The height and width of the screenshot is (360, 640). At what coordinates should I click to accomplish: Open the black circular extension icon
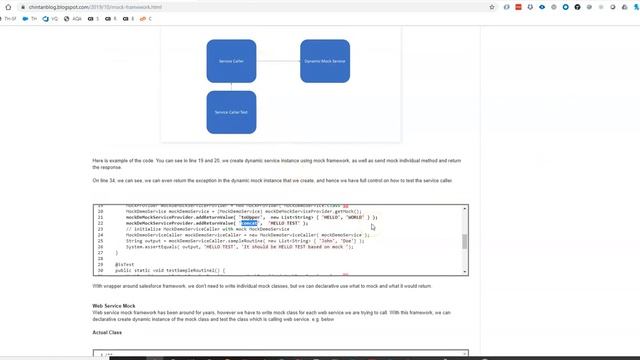pos(577,7)
